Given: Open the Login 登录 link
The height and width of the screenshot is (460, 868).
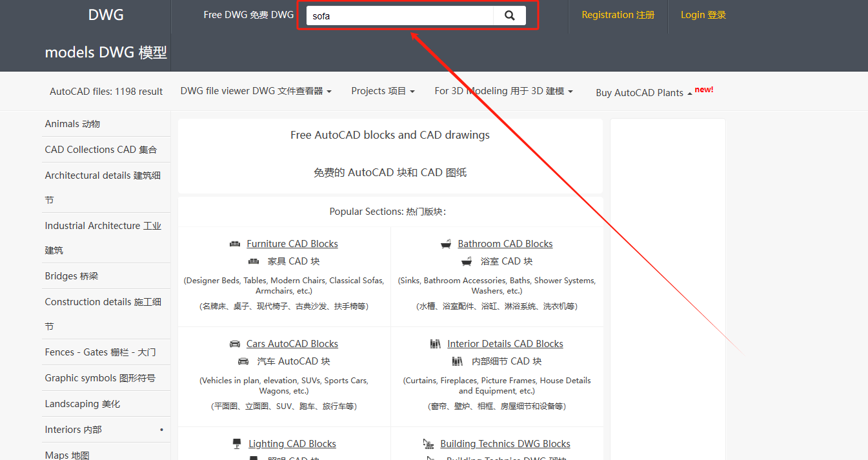Looking at the screenshot, I should coord(703,15).
